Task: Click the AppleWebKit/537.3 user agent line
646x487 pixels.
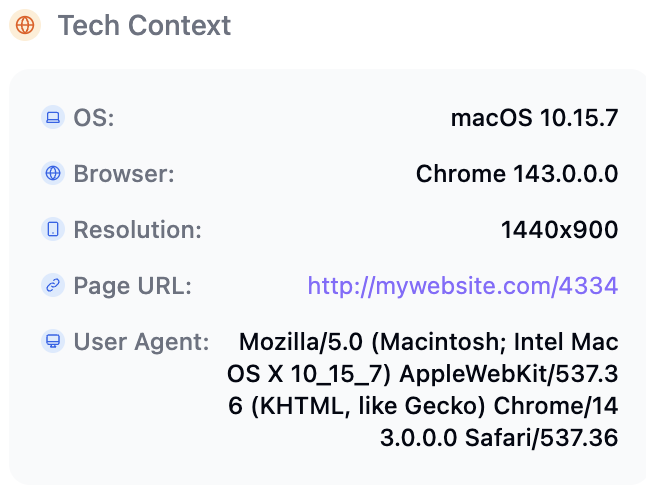Action: (x=423, y=374)
